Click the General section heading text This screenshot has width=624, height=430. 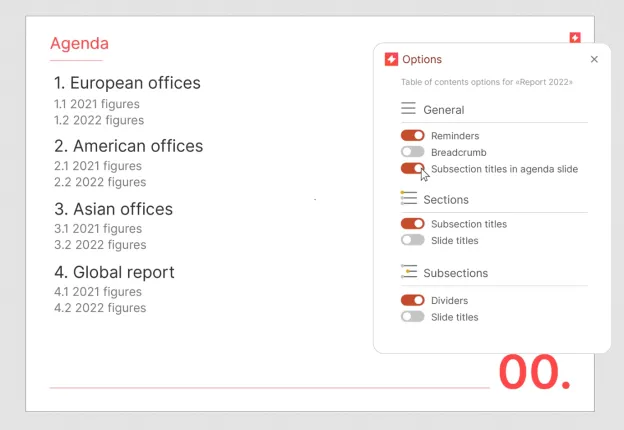[x=444, y=110]
